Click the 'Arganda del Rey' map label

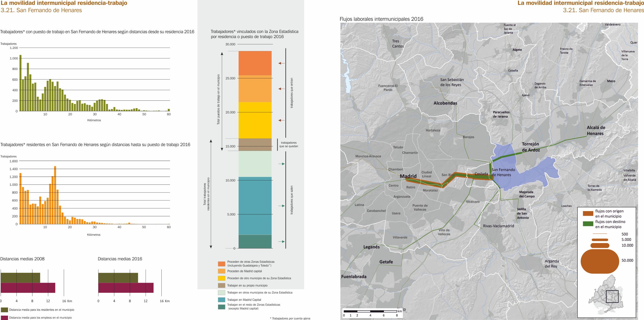pyautogui.click(x=552, y=264)
